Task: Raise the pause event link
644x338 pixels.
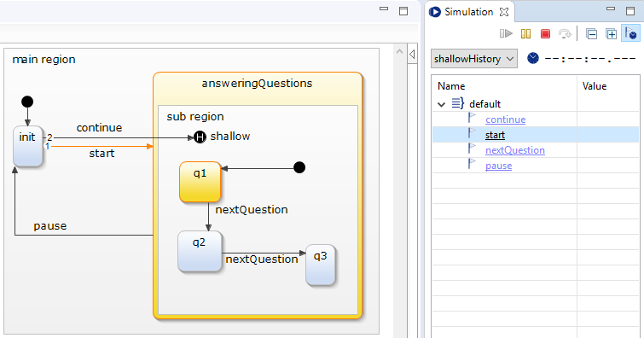Action: (x=499, y=166)
